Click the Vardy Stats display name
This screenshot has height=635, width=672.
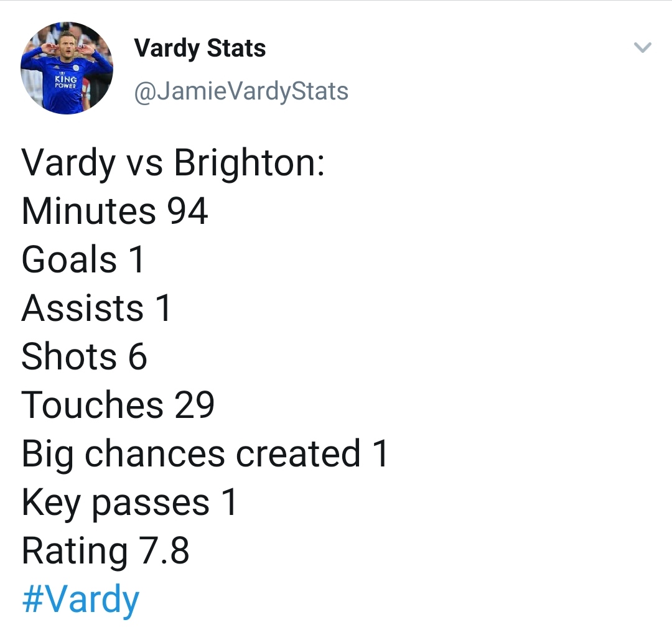point(200,49)
